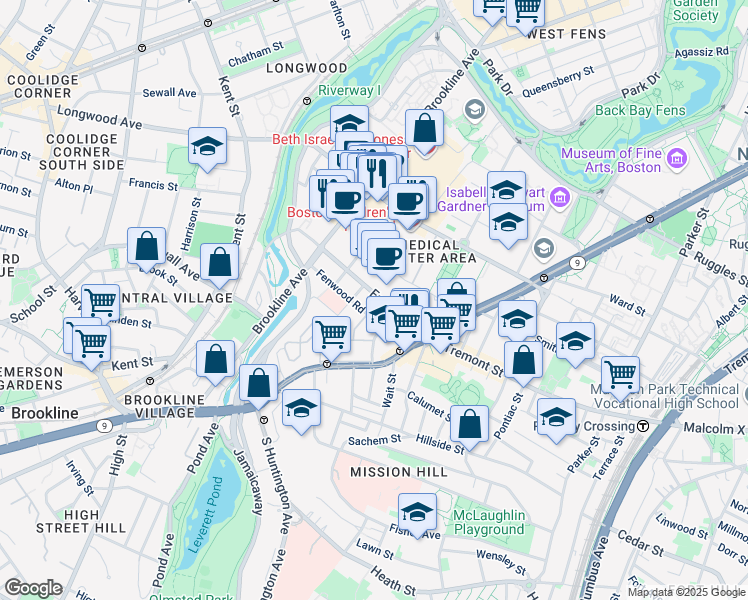Click the shopping bag marker above Central Village label
Image resolution: width=748 pixels, height=600 pixels.
pyautogui.click(x=219, y=262)
